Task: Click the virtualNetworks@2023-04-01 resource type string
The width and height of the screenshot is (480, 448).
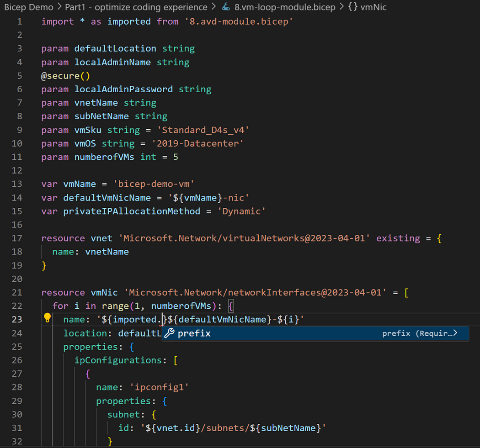Action: click(244, 238)
